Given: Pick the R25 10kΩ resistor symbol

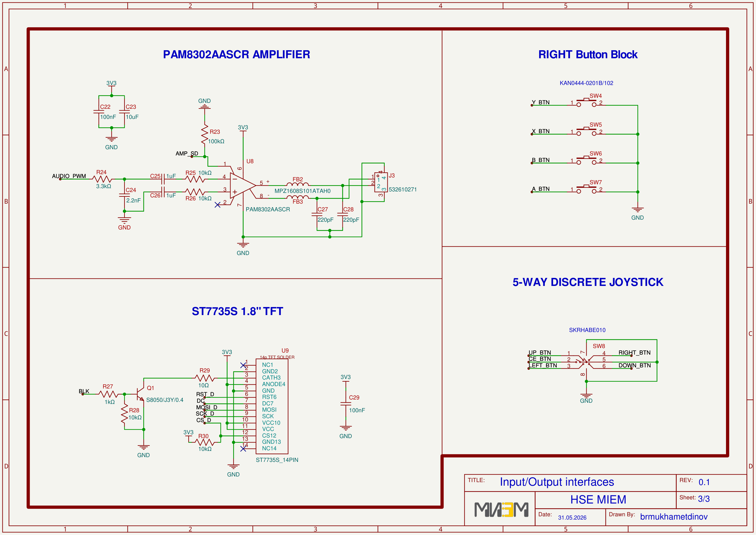Looking at the screenshot, I should 195,179.
